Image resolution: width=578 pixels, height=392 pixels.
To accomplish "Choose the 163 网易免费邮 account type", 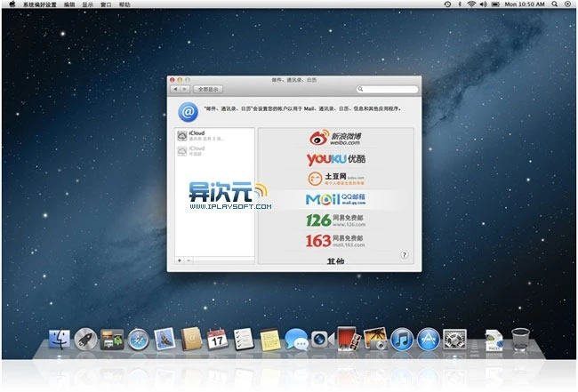I will (336, 241).
